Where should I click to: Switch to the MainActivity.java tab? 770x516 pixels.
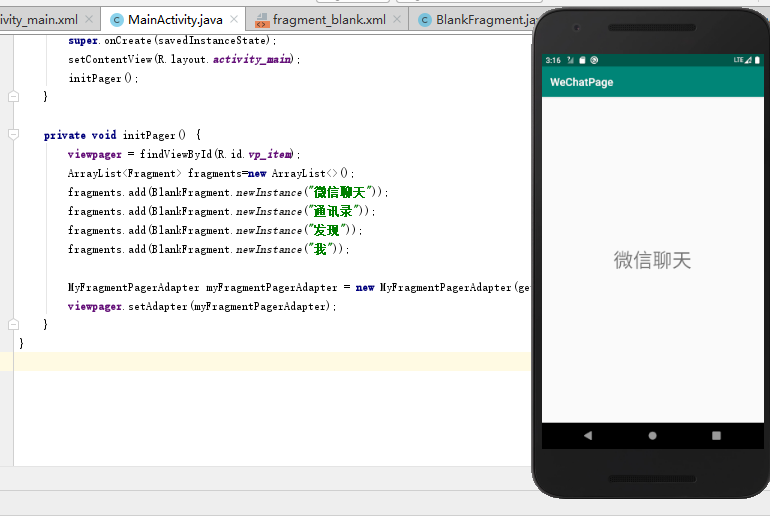pyautogui.click(x=175, y=20)
